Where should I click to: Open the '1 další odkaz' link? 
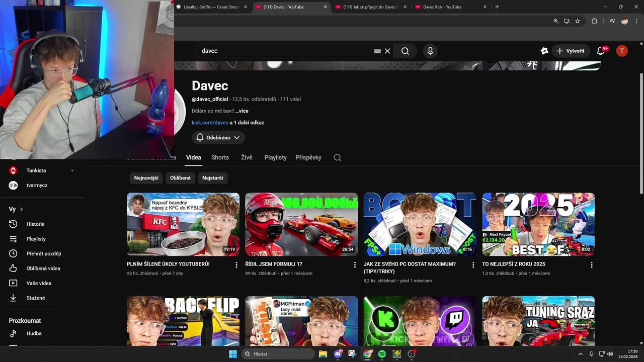tap(249, 123)
